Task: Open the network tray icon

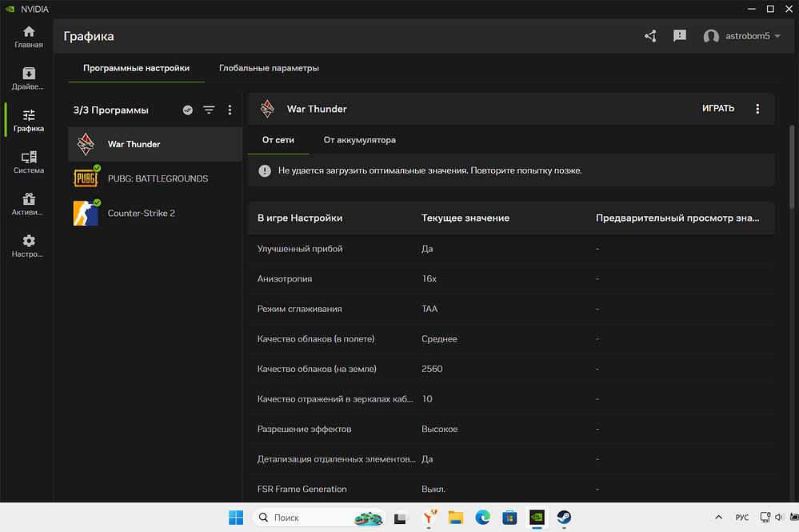Action: click(x=765, y=518)
